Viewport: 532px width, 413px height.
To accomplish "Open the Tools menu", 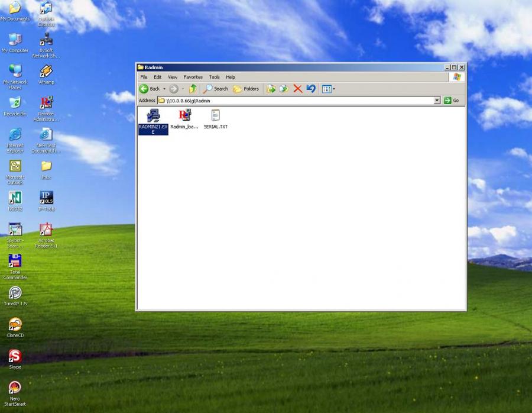I will [x=214, y=77].
